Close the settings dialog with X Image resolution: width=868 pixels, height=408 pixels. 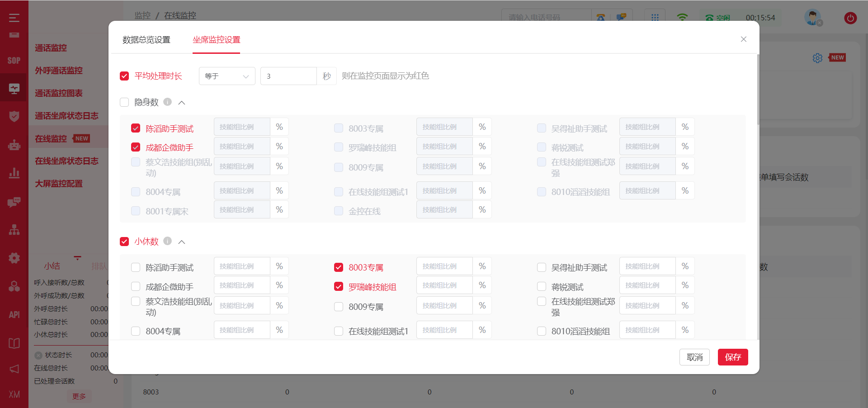[744, 39]
